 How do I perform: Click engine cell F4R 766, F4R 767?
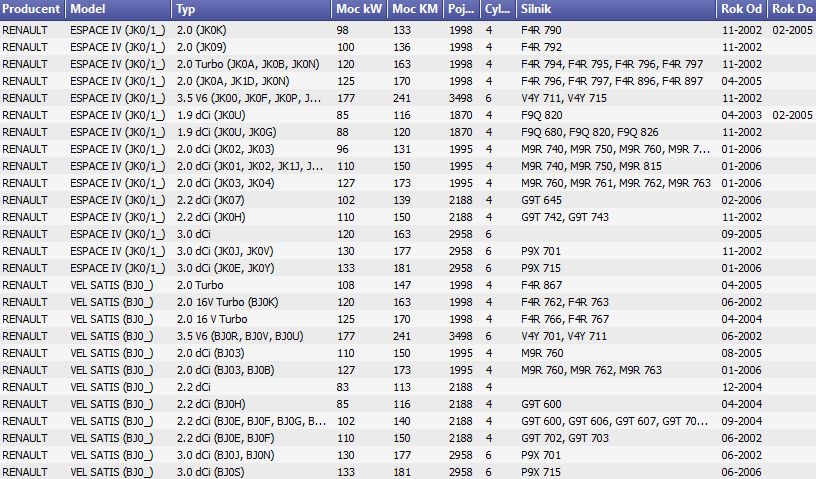point(565,319)
